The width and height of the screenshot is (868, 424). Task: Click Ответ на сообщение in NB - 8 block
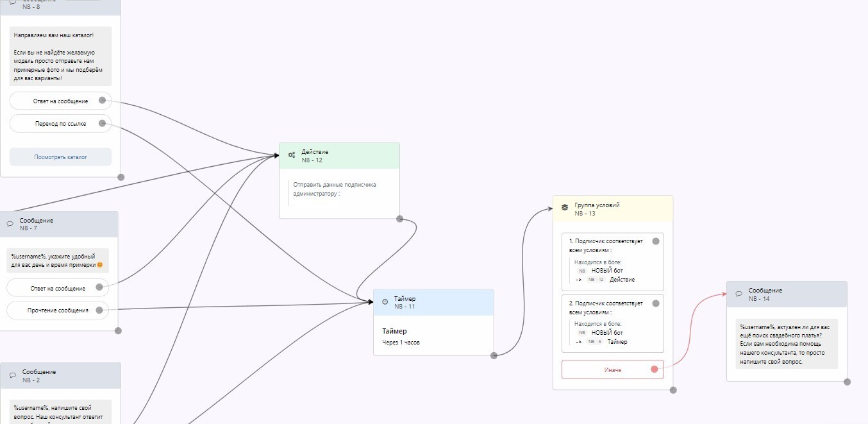[x=61, y=101]
